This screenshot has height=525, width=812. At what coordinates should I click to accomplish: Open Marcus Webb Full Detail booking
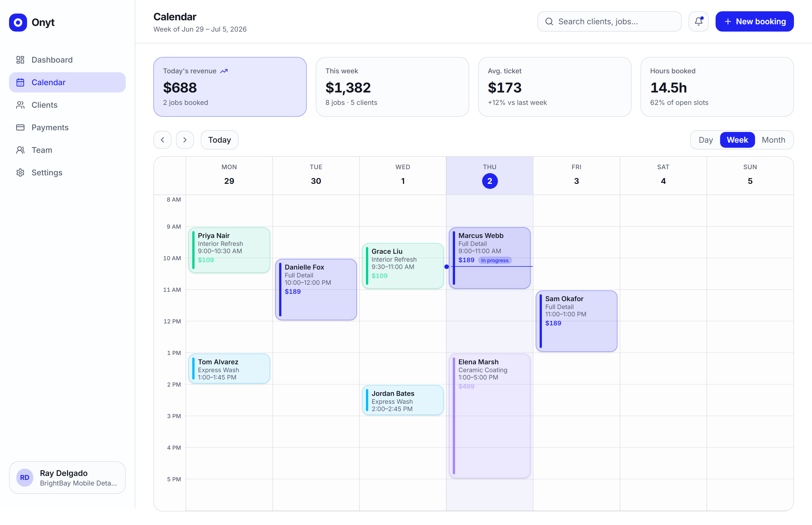[x=489, y=258]
